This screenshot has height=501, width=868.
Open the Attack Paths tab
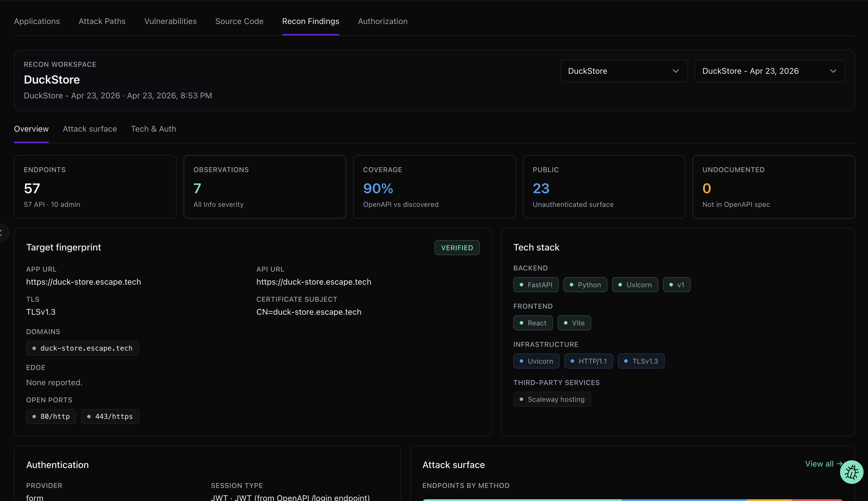[102, 21]
